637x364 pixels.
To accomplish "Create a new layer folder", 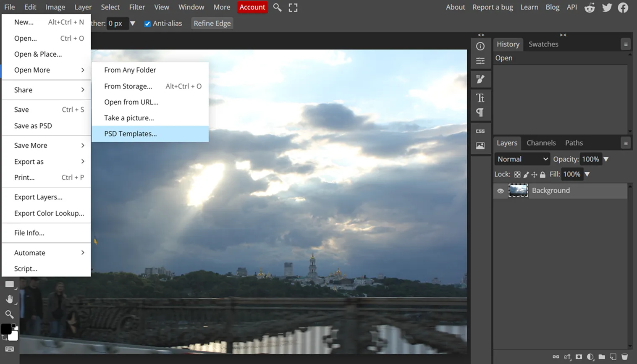I will [602, 356].
